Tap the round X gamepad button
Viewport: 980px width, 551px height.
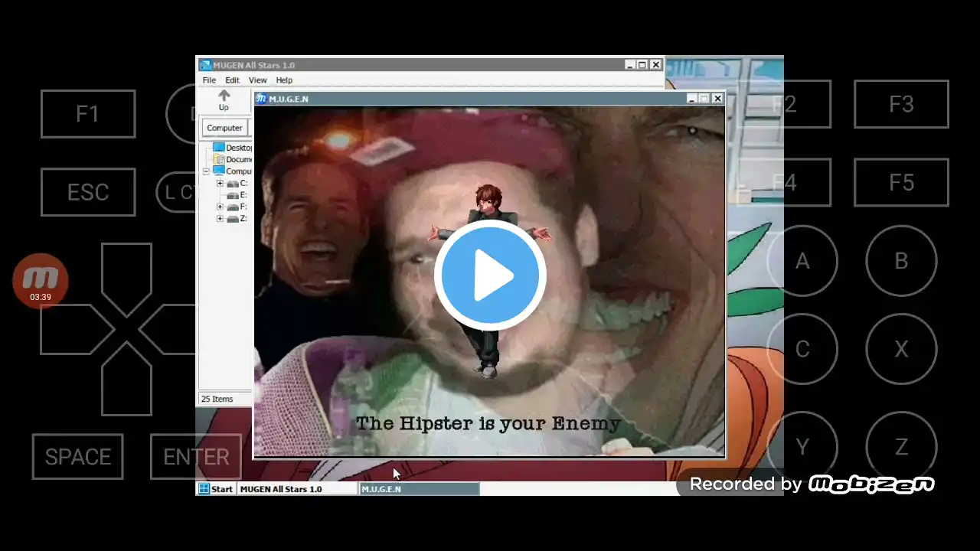(901, 349)
